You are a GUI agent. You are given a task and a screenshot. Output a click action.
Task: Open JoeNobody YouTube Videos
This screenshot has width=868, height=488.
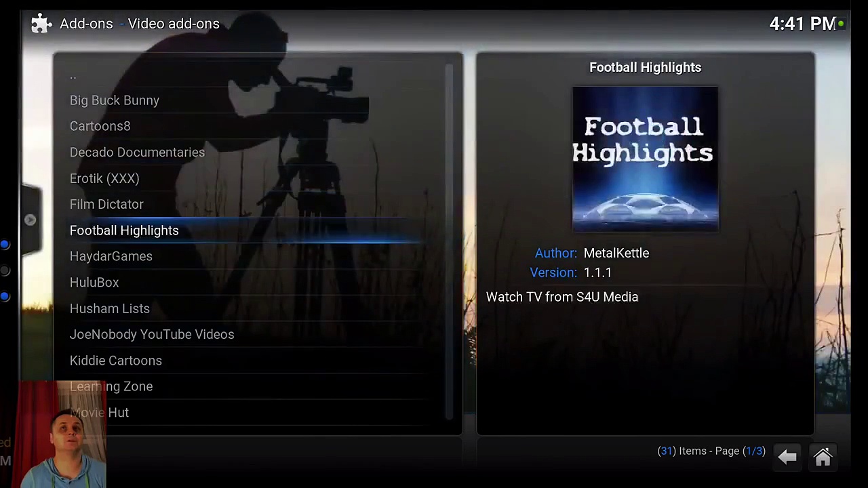[152, 334]
